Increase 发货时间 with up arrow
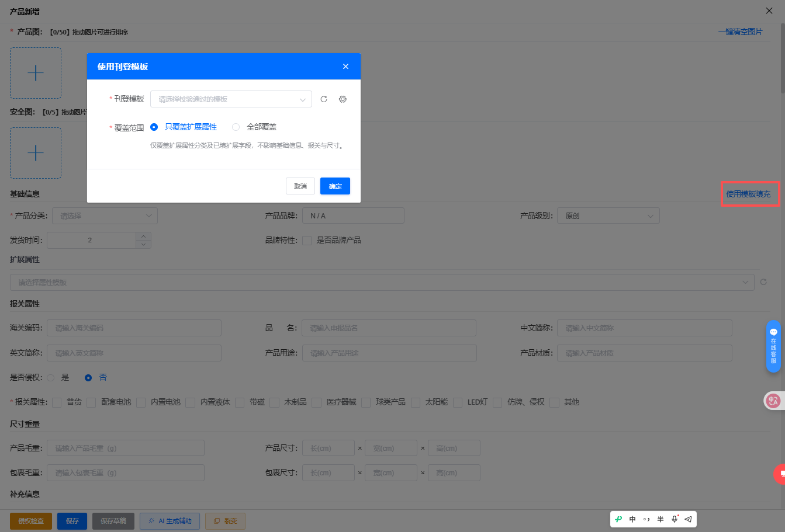785x532 pixels. click(144, 236)
